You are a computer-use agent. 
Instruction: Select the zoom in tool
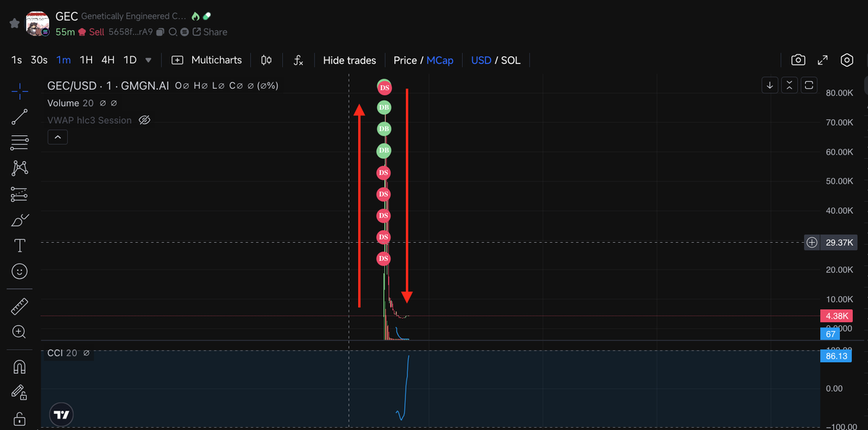click(x=20, y=332)
